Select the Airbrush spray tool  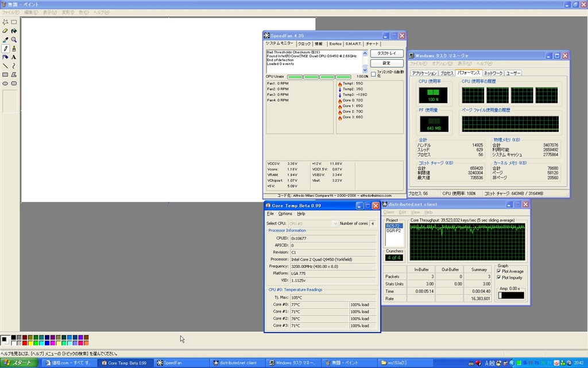[5, 57]
